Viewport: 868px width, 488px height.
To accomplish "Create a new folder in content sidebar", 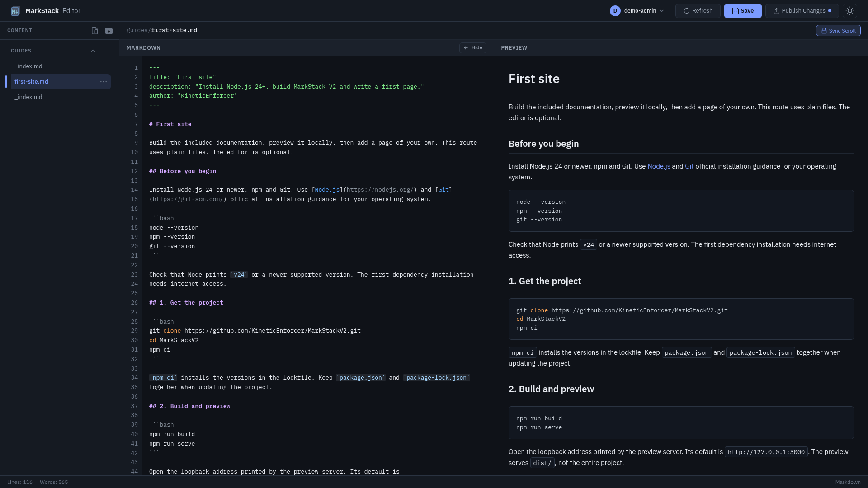I will [109, 31].
